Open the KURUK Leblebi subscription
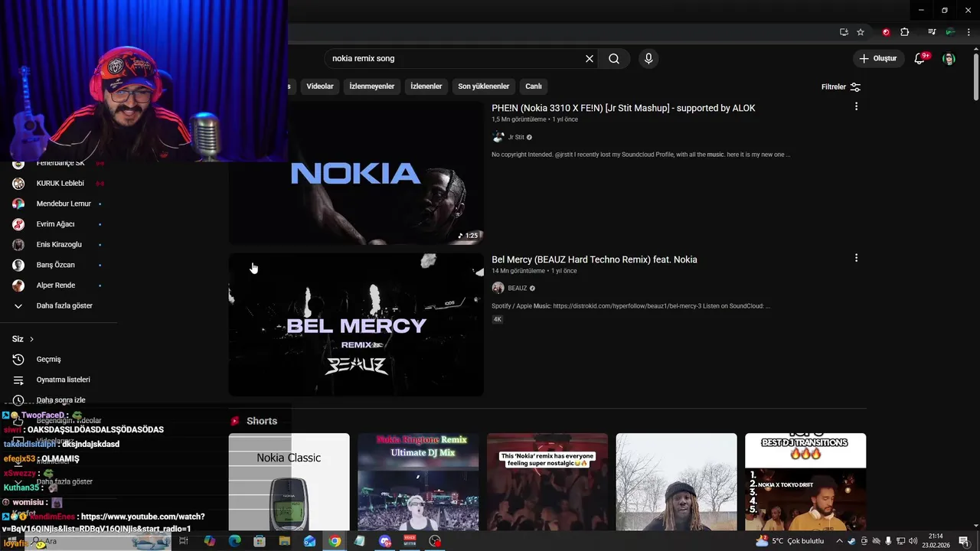980x551 pixels. click(x=58, y=184)
